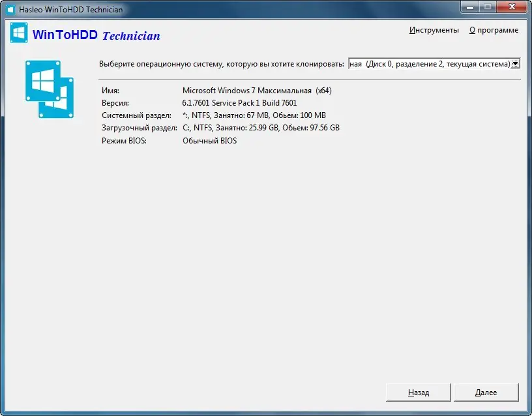Click the Выберите операционную систему prompt text

[222, 64]
